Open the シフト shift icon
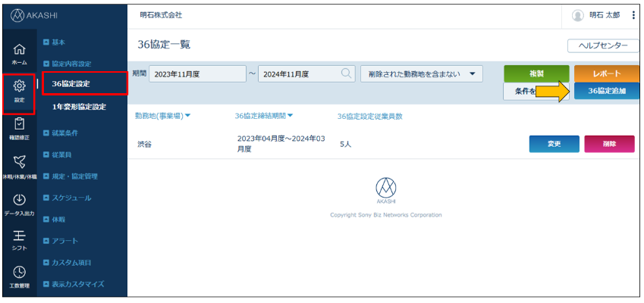Viewport: 644px width, 303px height. coord(20,237)
